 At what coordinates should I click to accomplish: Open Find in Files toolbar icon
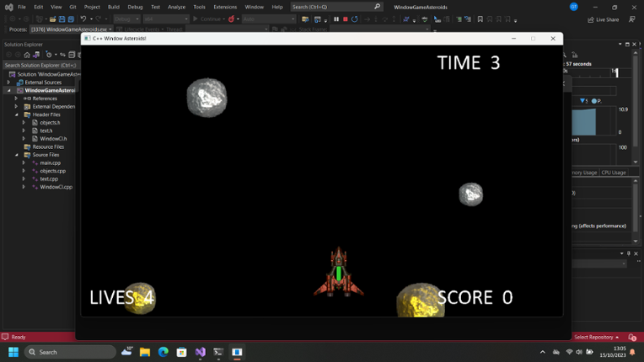[x=305, y=19]
